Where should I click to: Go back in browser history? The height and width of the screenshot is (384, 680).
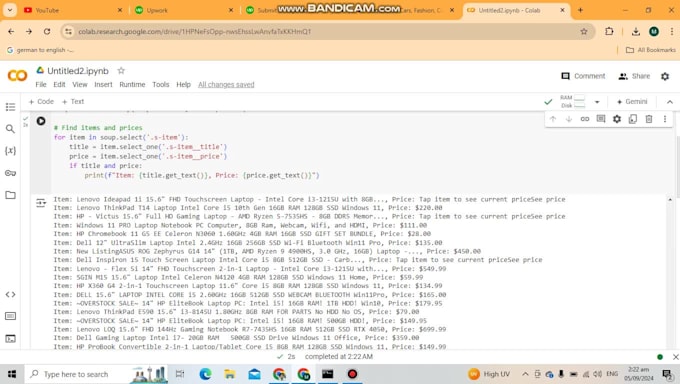pyautogui.click(x=11, y=31)
